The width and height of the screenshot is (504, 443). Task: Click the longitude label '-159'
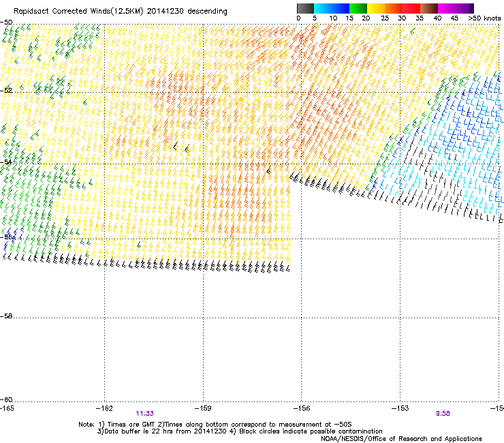tap(203, 408)
